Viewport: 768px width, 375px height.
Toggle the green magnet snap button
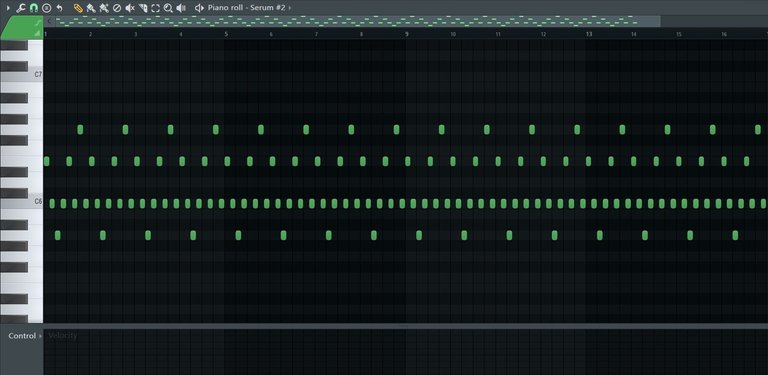(33, 8)
